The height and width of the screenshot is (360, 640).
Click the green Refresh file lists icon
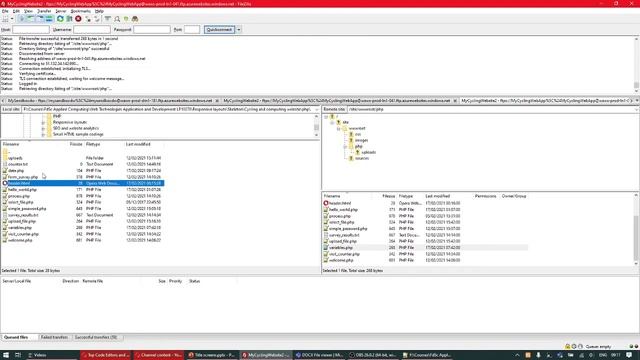pos(60,19)
